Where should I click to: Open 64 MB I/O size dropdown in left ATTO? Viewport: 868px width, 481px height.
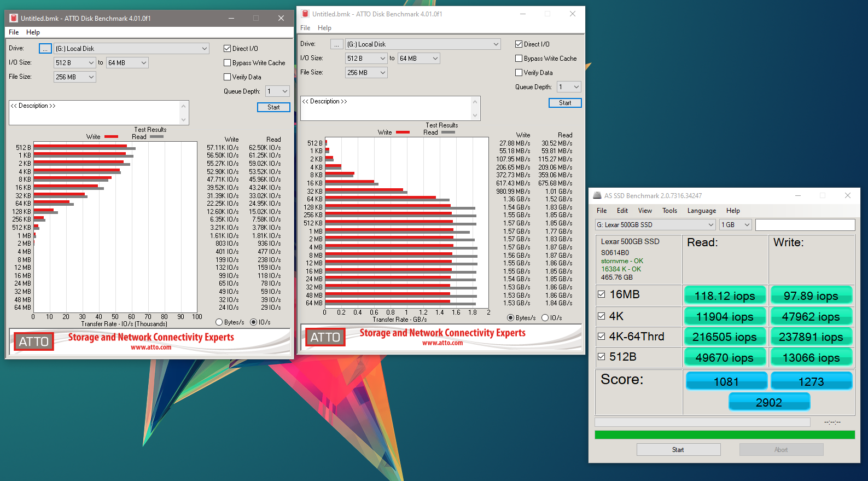(127, 63)
